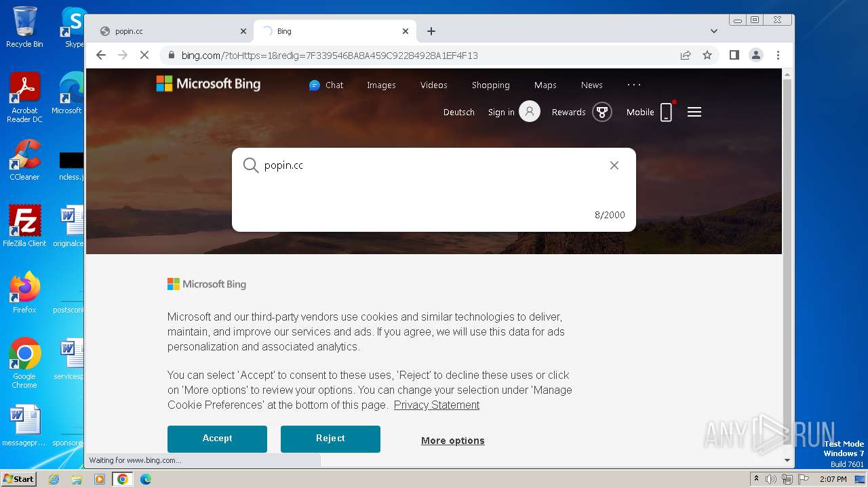
Task: Switch to the popin.cc tab
Action: click(168, 31)
